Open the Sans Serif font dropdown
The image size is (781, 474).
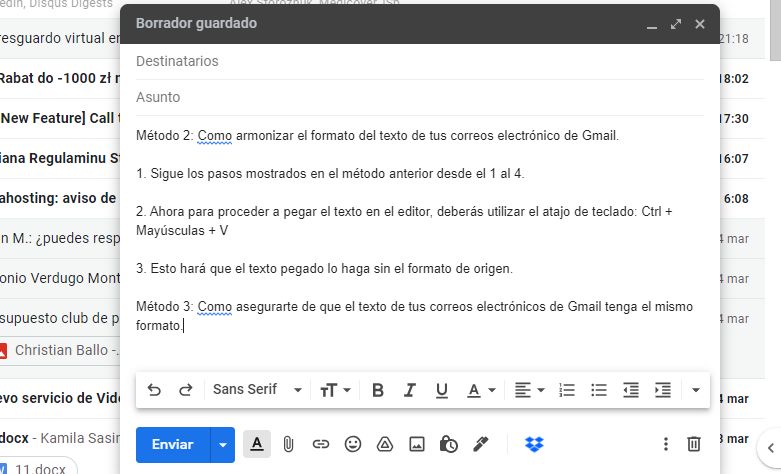257,389
